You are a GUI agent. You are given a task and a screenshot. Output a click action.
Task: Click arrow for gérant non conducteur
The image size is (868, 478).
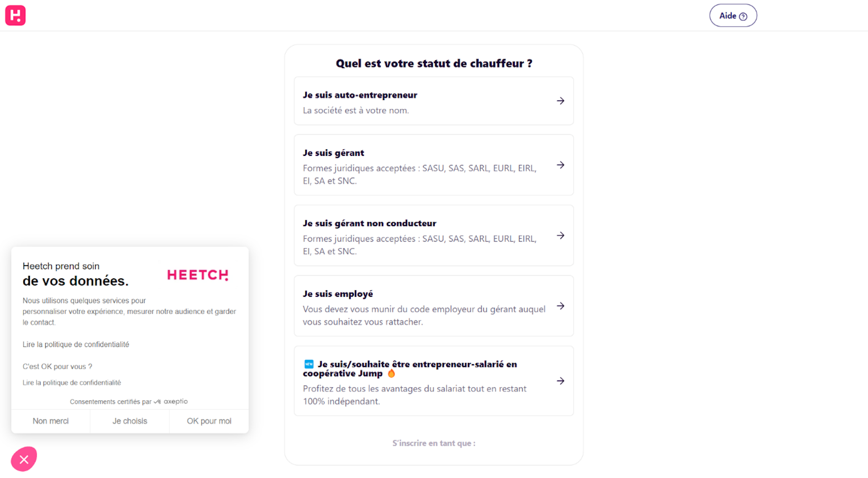pos(560,235)
